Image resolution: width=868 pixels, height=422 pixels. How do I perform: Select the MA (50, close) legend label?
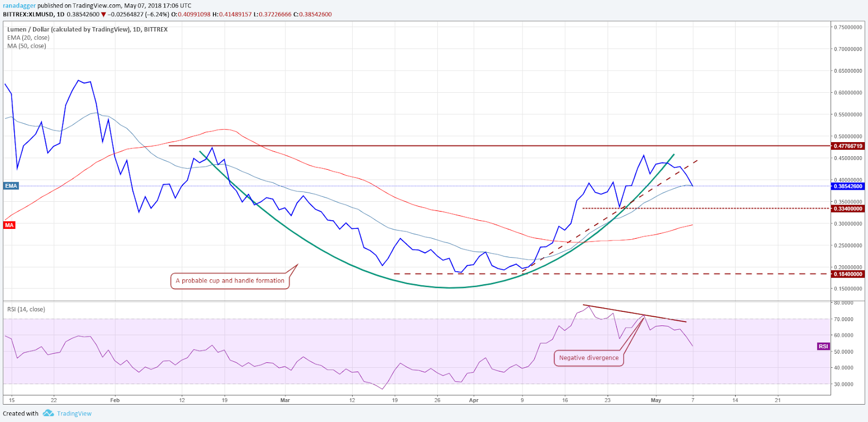click(27, 46)
